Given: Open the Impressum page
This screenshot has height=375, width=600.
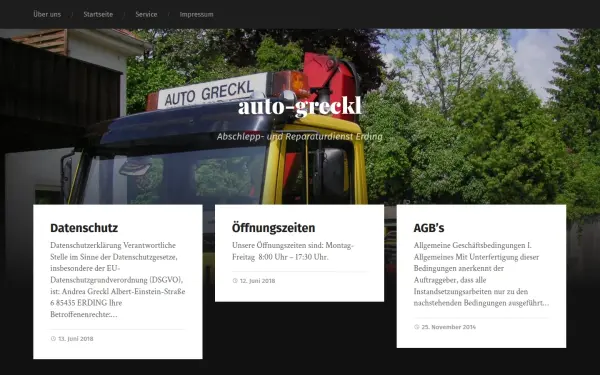Looking at the screenshot, I should [x=196, y=14].
